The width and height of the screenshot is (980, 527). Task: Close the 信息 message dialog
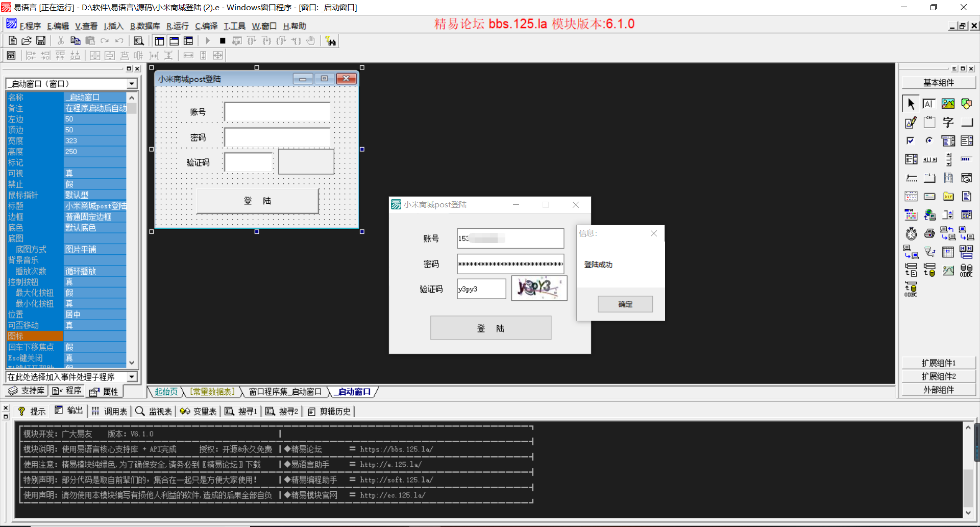(x=653, y=233)
